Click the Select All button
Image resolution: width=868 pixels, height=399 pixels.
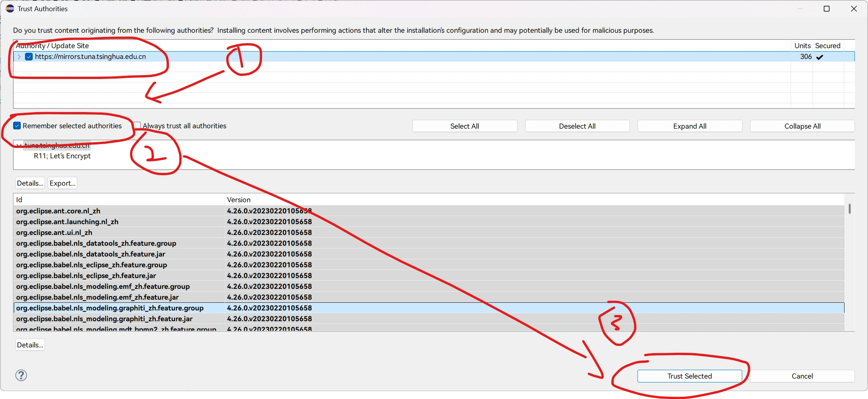pos(464,126)
